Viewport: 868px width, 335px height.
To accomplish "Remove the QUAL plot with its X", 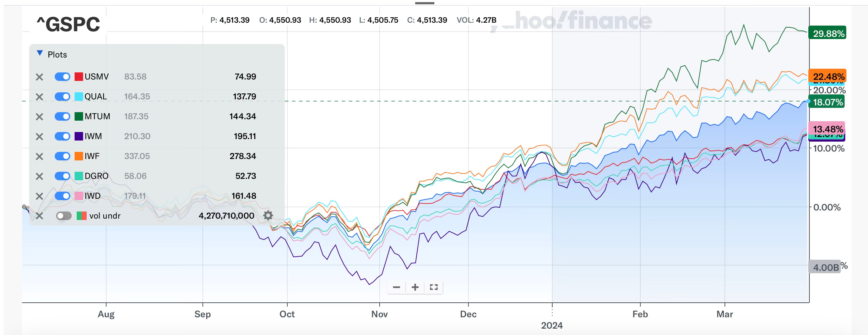I will [x=39, y=97].
